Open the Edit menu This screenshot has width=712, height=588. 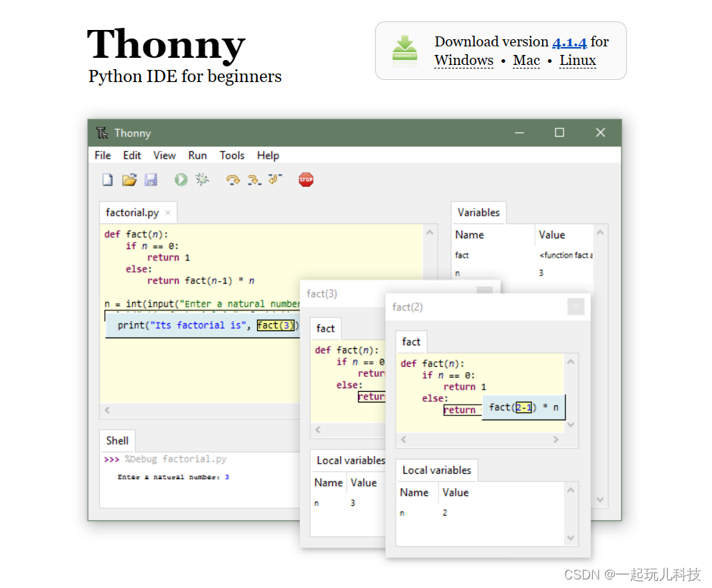pos(131,156)
